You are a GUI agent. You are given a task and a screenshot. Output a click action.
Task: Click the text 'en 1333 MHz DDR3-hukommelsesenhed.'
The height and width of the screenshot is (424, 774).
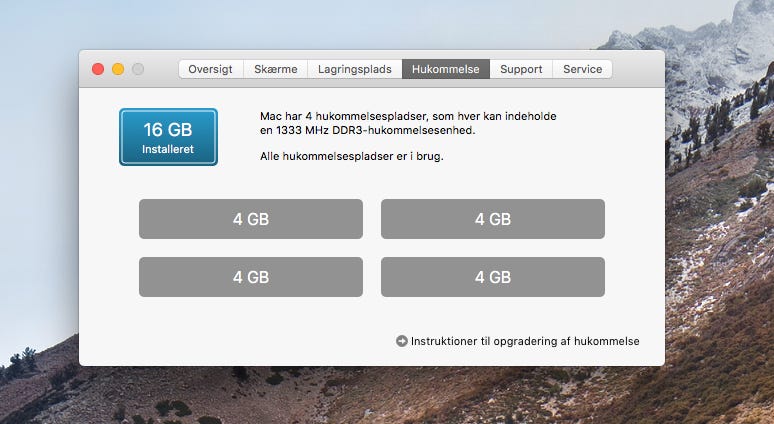[x=367, y=130]
